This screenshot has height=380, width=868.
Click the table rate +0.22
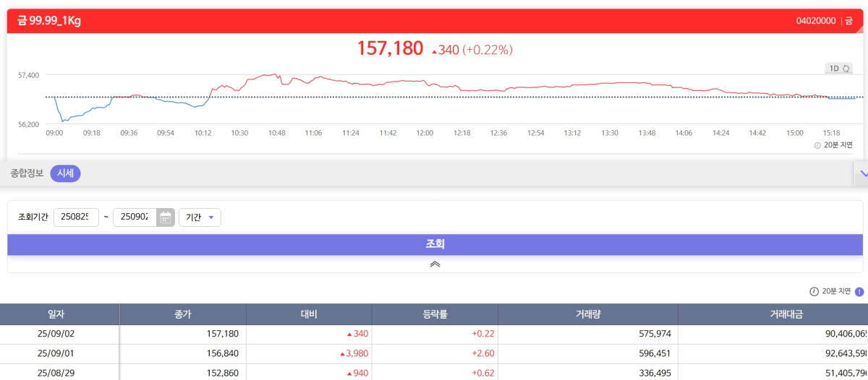pos(482,334)
